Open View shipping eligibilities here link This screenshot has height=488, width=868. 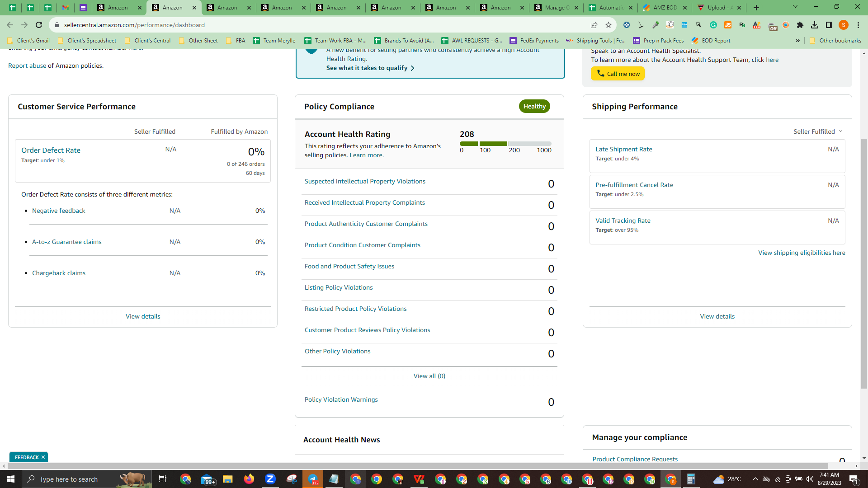coord(802,253)
